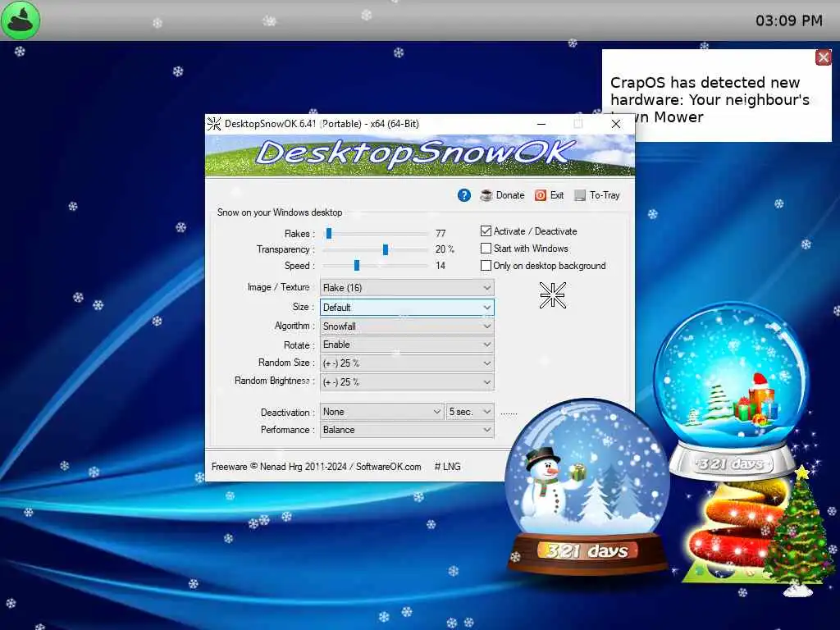Screen dimensions: 840x630
Task: Click the green CrapOS start menu icon
Action: pyautogui.click(x=21, y=21)
